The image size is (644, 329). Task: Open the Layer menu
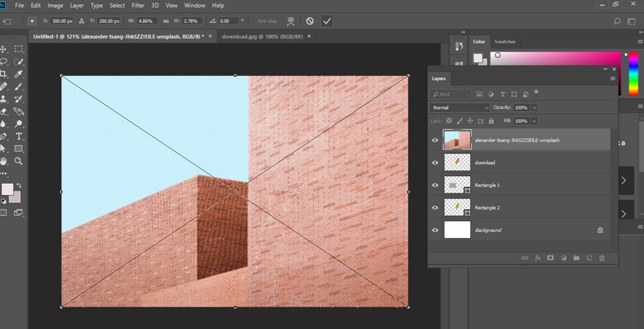77,6
